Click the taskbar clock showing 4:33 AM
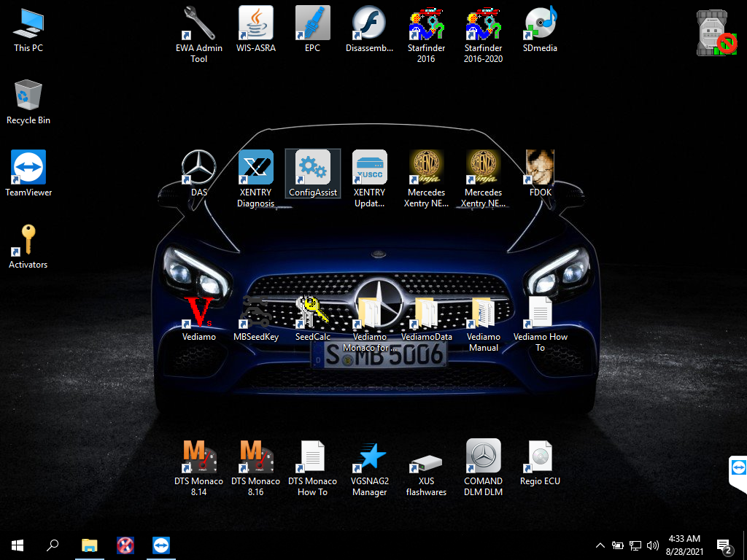This screenshot has height=560, width=747. pos(684,545)
